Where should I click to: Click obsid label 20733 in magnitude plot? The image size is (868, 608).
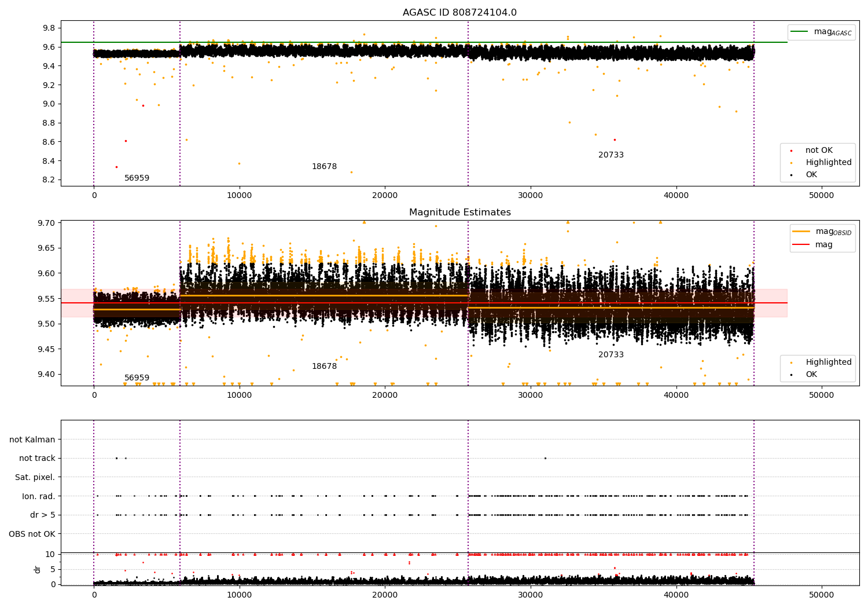(611, 355)
